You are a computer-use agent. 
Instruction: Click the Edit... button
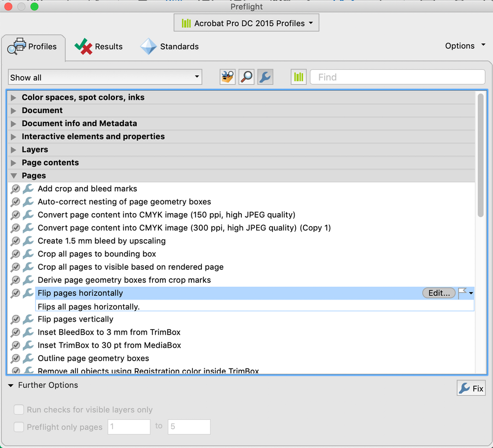[x=439, y=293]
